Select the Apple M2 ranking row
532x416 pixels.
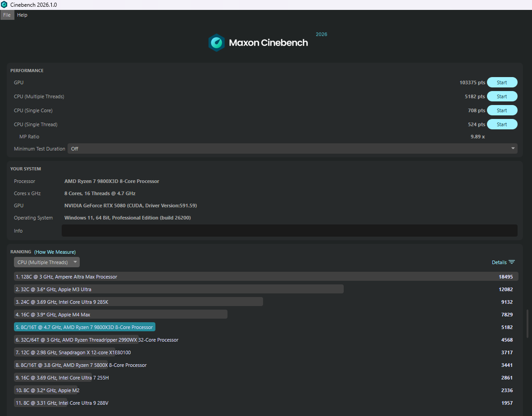pos(266,390)
